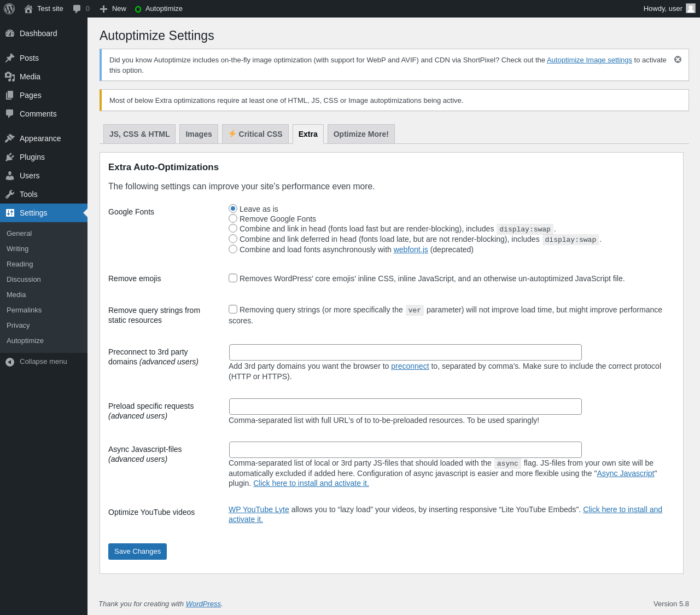Viewport: 700px width, 615px height.
Task: Click the Dashboard gauge icon
Action: [10, 33]
